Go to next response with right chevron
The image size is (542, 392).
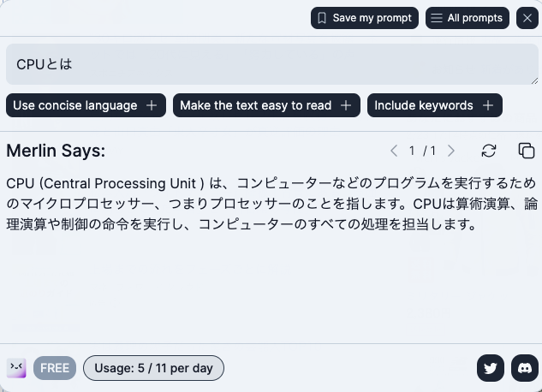(x=450, y=151)
